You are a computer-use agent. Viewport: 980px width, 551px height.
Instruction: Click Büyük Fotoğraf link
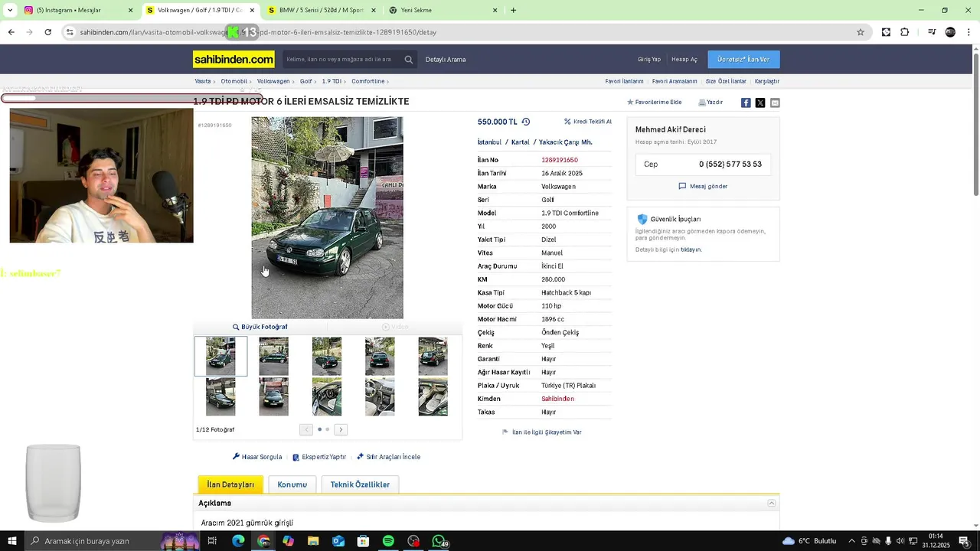tap(260, 327)
